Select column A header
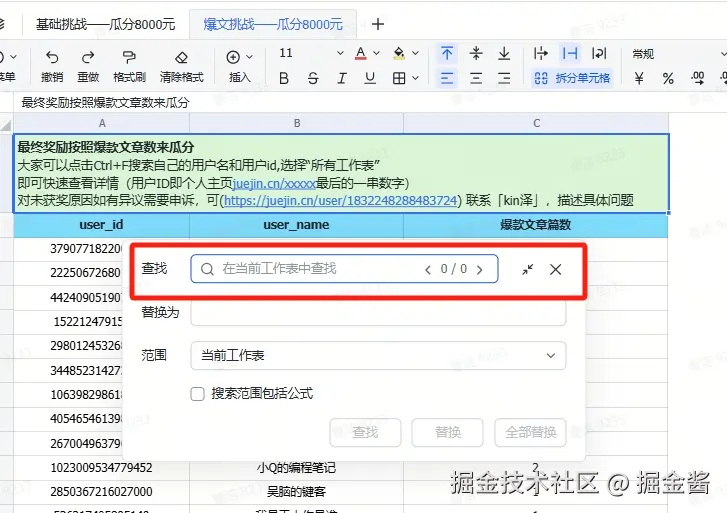 [x=102, y=123]
